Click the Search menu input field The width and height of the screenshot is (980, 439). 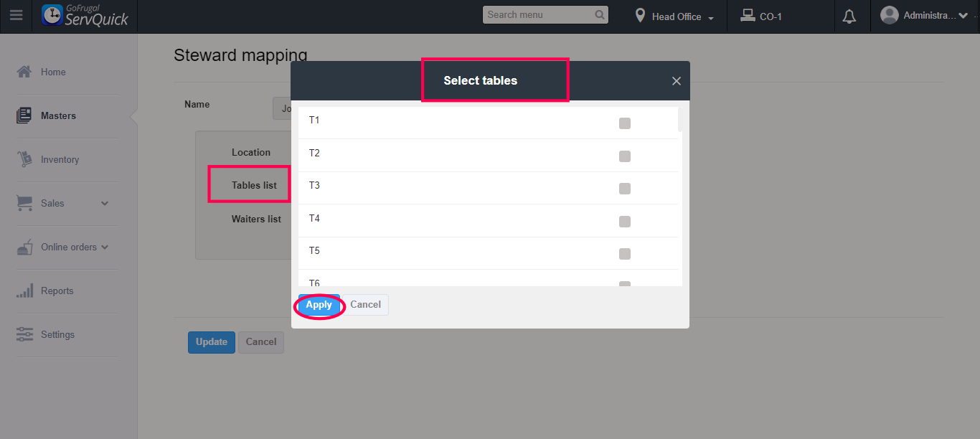pyautogui.click(x=538, y=15)
